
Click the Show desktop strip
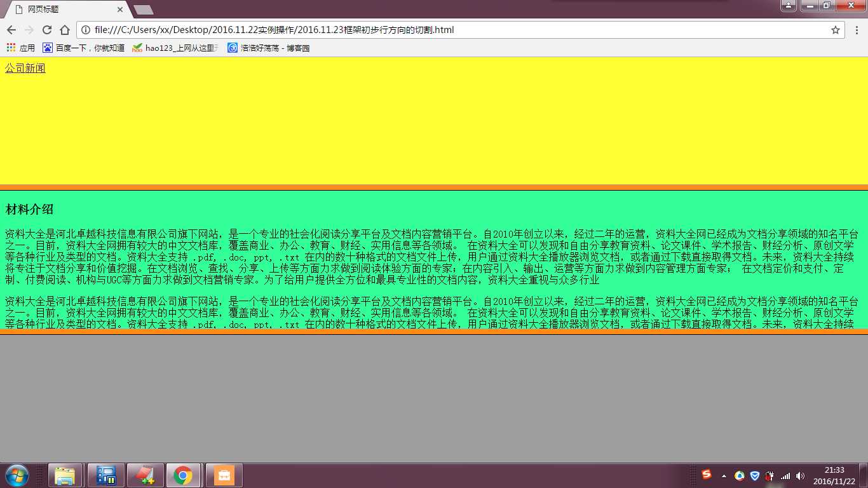864,475
